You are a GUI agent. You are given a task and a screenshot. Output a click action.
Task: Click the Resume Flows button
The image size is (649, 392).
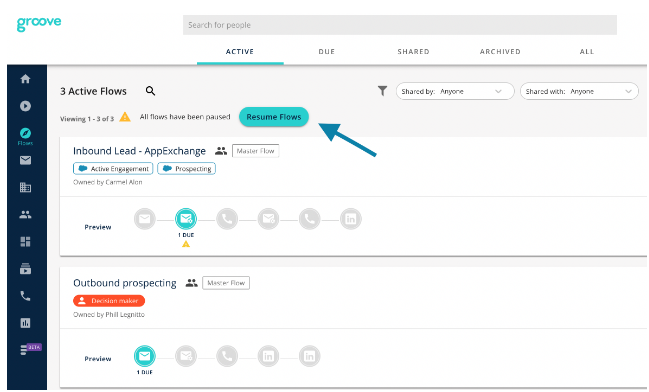coord(274,117)
